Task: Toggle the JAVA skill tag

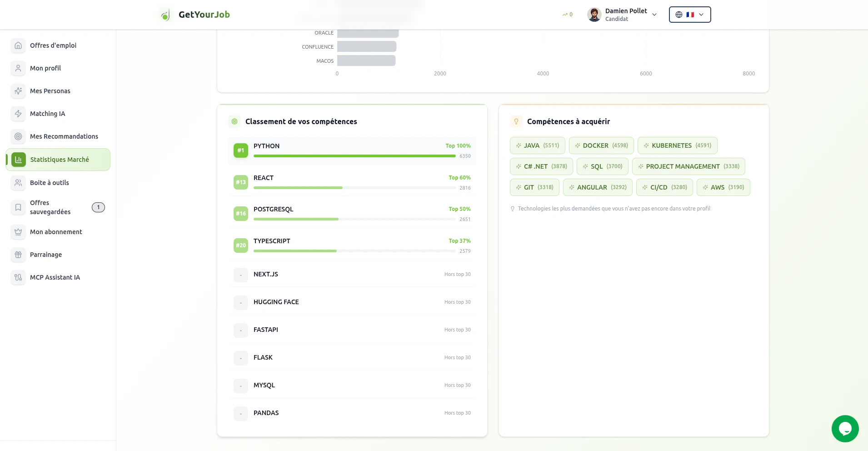Action: point(538,145)
